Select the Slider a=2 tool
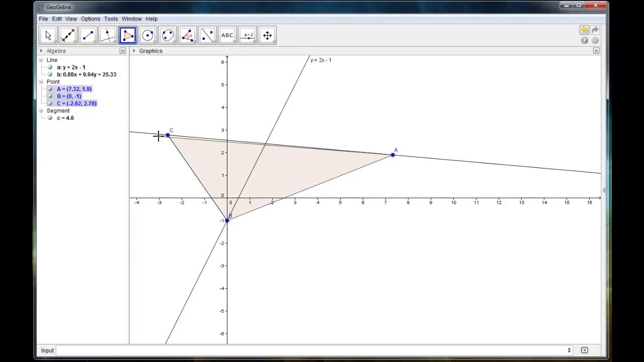This screenshot has height=362, width=644. [248, 35]
